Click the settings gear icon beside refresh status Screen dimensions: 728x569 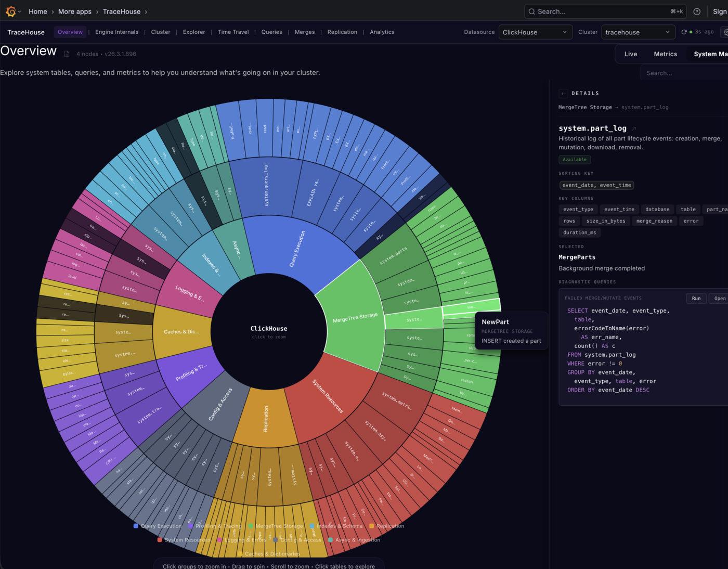point(725,32)
